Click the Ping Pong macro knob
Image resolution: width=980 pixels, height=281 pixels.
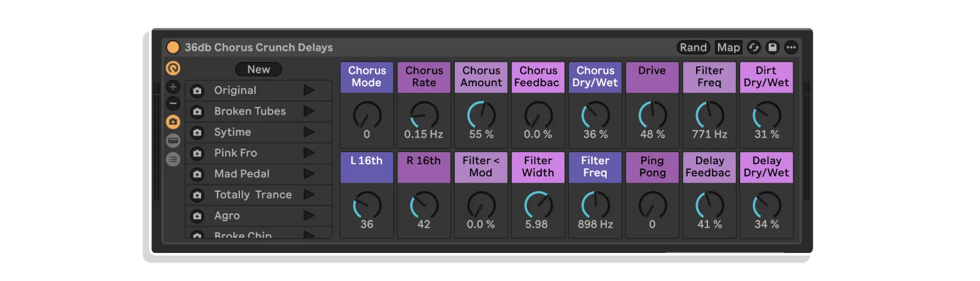pos(653,206)
